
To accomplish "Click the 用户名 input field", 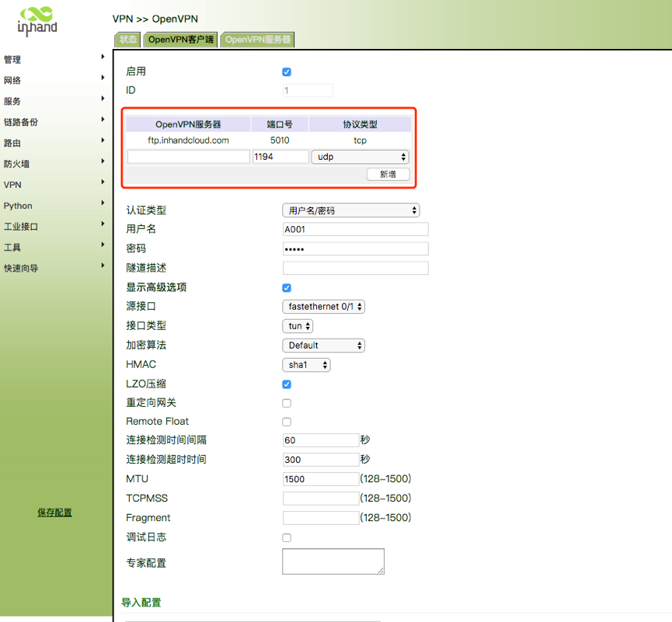I will (x=356, y=230).
